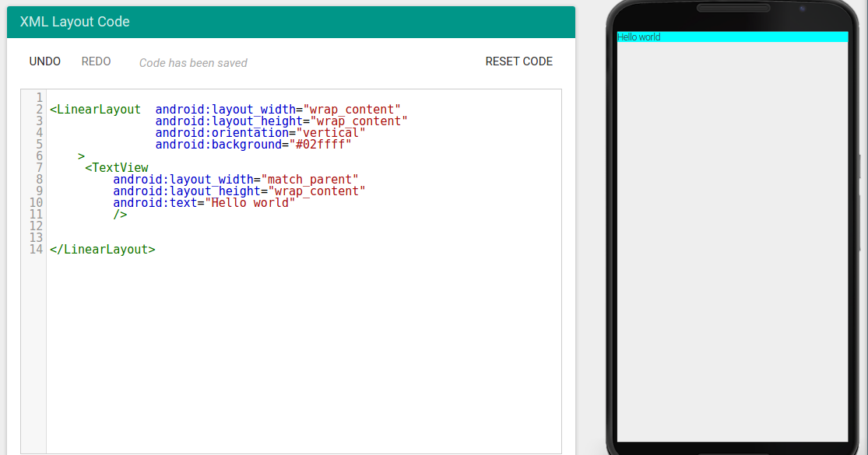Click the RESET CODE button
This screenshot has height=455, width=868.
(518, 61)
